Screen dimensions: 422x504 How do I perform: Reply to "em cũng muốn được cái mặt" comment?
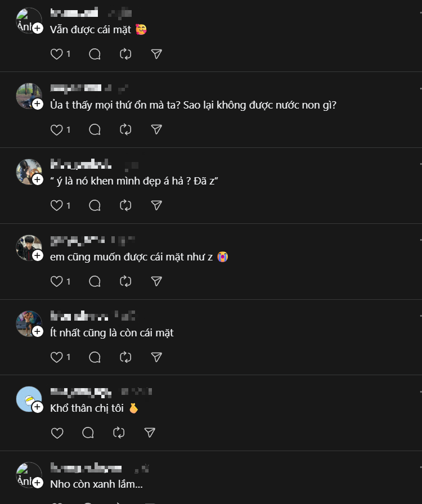tap(95, 281)
